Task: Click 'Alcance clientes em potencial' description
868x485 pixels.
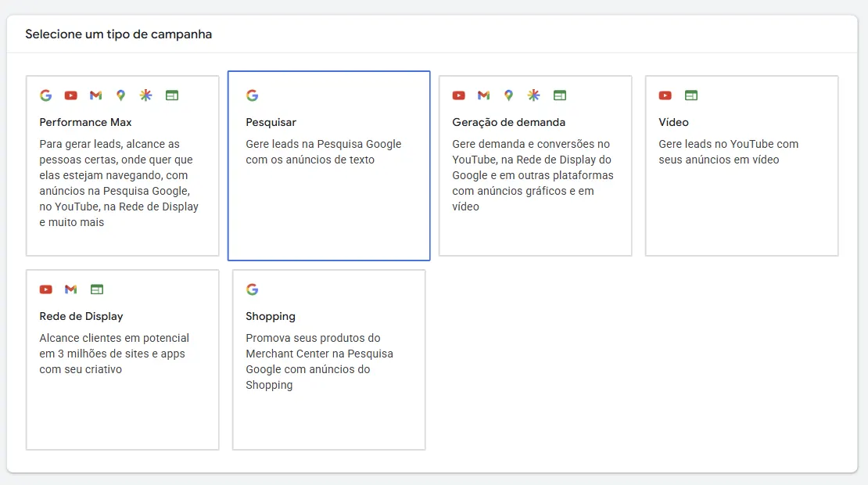Action: point(114,354)
